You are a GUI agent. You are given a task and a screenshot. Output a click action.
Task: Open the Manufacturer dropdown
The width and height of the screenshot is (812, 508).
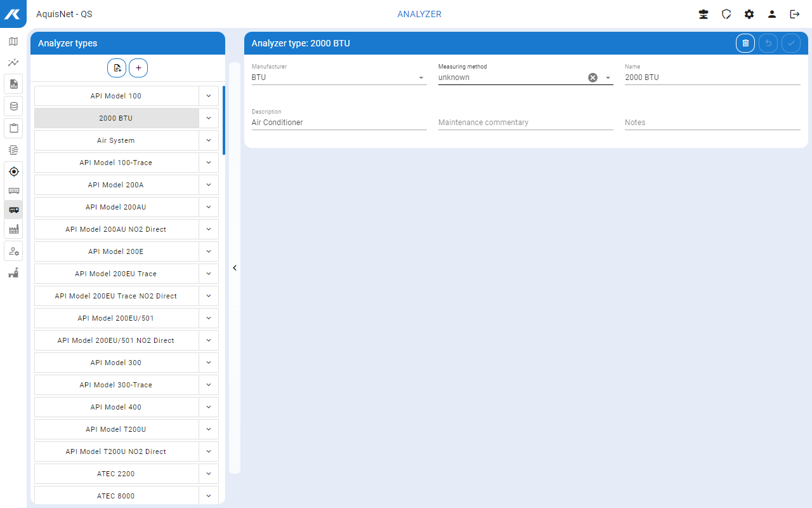coord(339,77)
